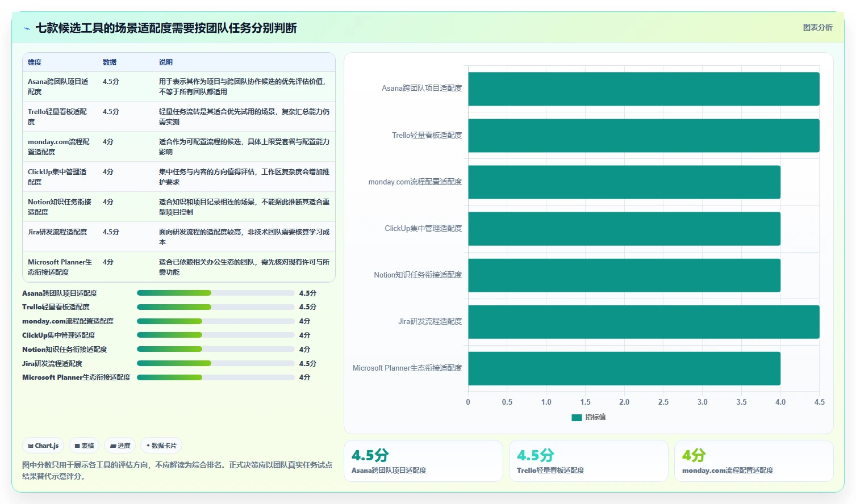Click the Notion知识任务衔接适配度 progress bar
The width and height of the screenshot is (856, 504).
point(216,349)
